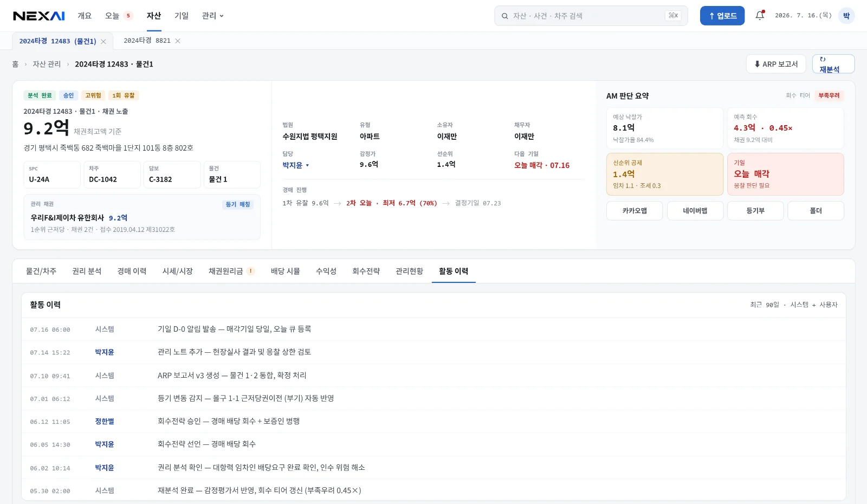867x504 pixels.
Task: Switch to 경매 이력 tab
Action: pyautogui.click(x=132, y=271)
